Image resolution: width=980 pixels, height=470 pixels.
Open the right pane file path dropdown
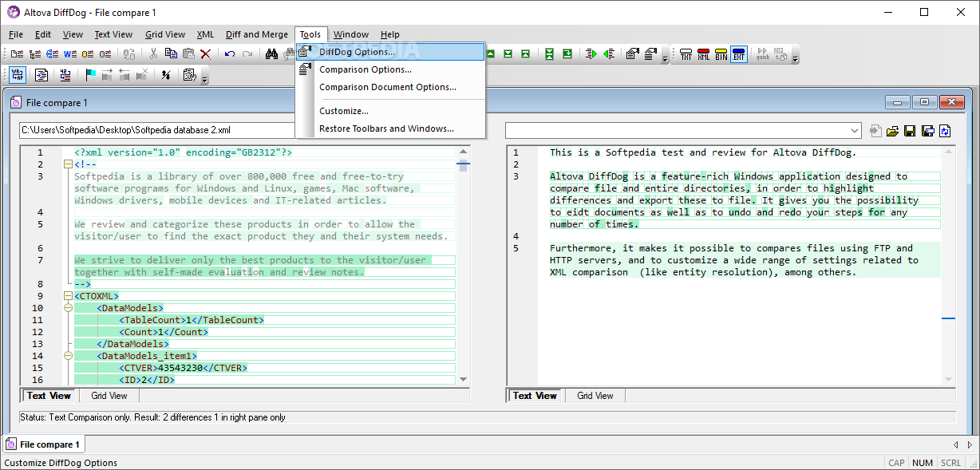[x=856, y=130]
